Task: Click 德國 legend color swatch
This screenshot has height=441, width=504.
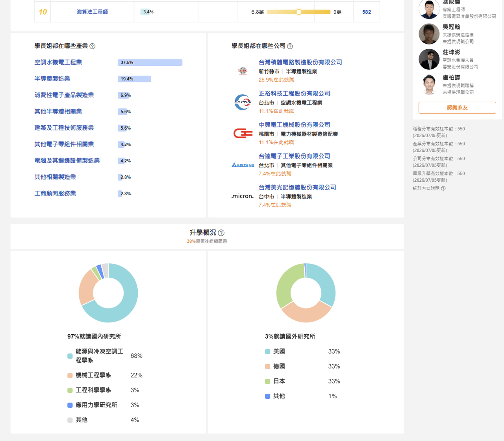Action: click(268, 367)
